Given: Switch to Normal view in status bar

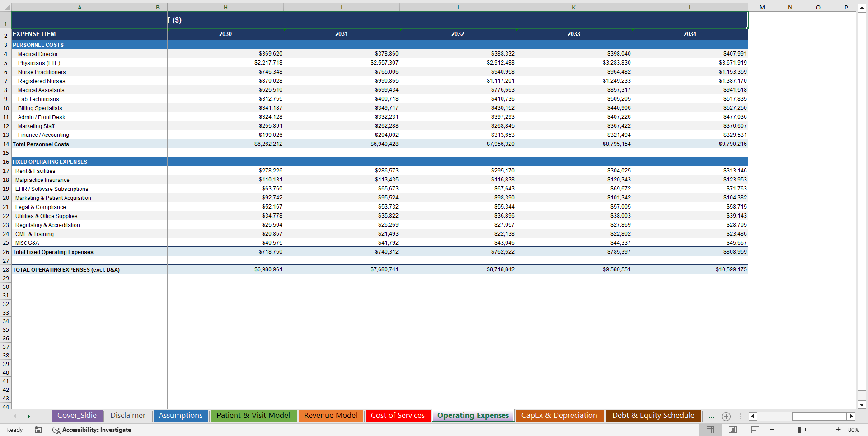Looking at the screenshot, I should (710, 430).
